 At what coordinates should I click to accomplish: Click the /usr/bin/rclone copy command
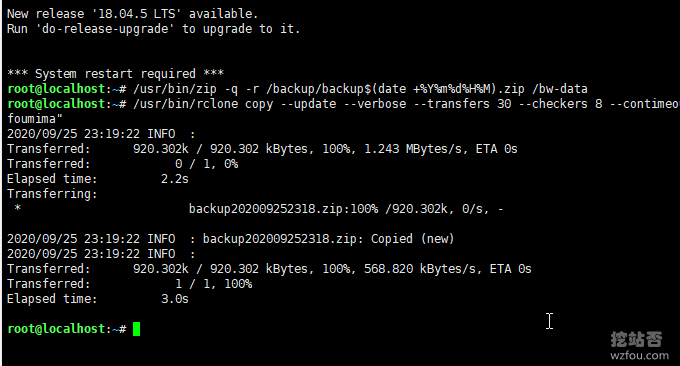203,104
